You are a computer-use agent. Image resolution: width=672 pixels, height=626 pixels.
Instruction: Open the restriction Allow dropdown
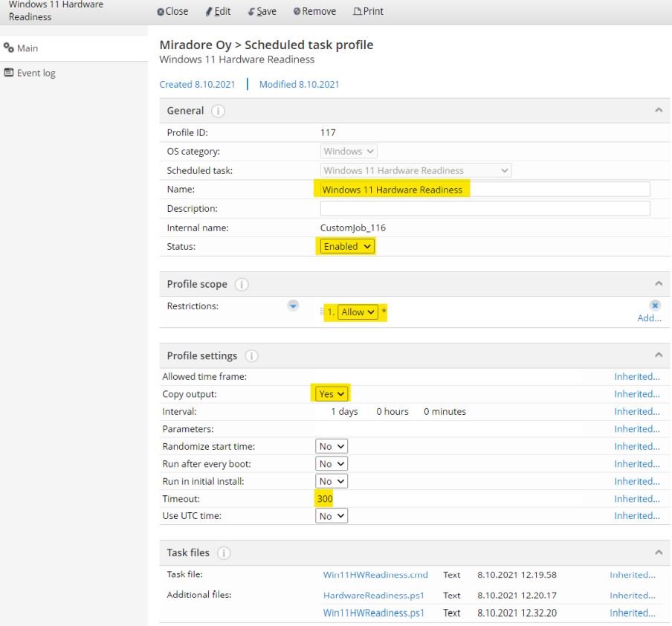click(x=358, y=312)
